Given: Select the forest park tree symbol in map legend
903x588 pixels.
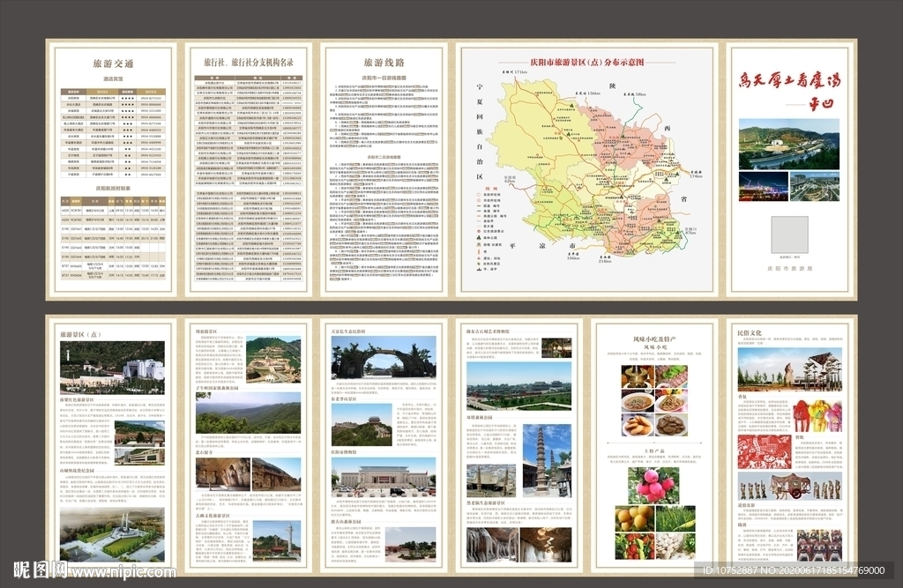Looking at the screenshot, I should [x=477, y=238].
